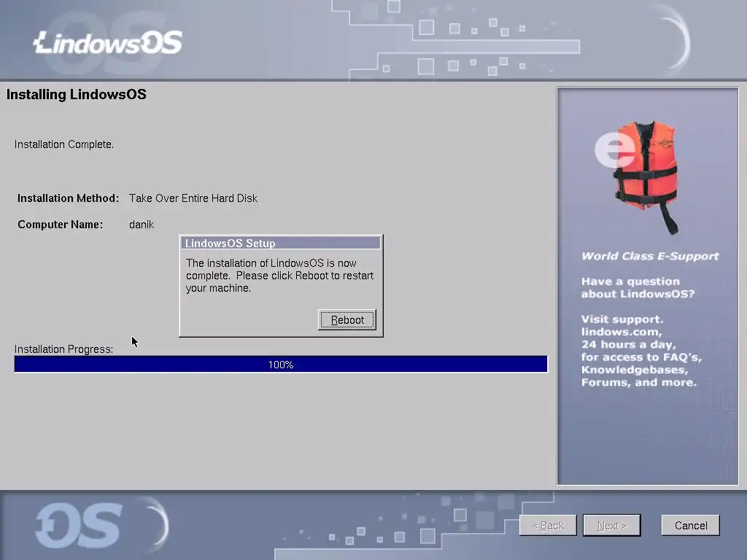747x560 pixels.
Task: Click 'Have a question about LindowsOS?' text
Action: click(x=638, y=287)
